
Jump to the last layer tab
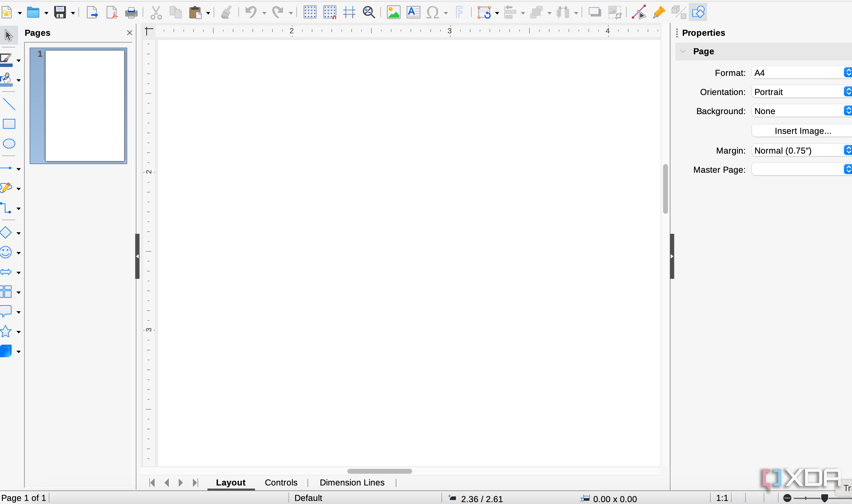195,483
